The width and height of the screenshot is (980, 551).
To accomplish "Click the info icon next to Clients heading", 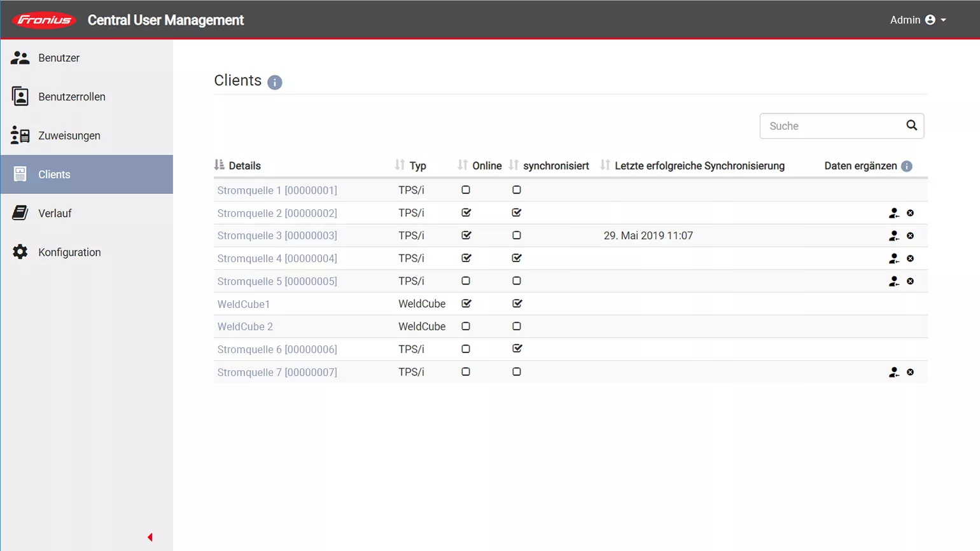I will [x=274, y=82].
